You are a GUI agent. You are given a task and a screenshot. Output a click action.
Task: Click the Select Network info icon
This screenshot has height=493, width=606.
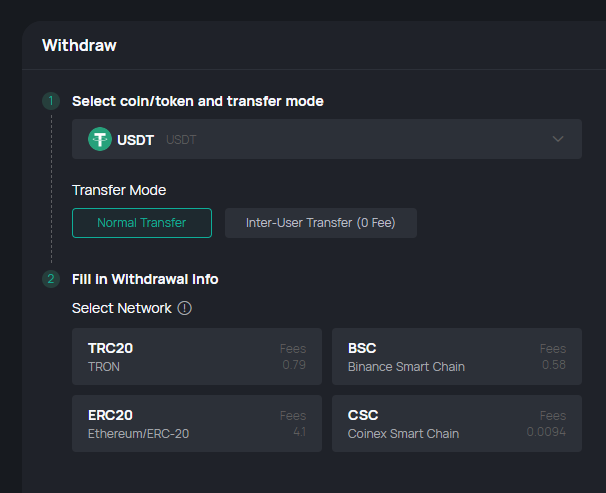184,308
